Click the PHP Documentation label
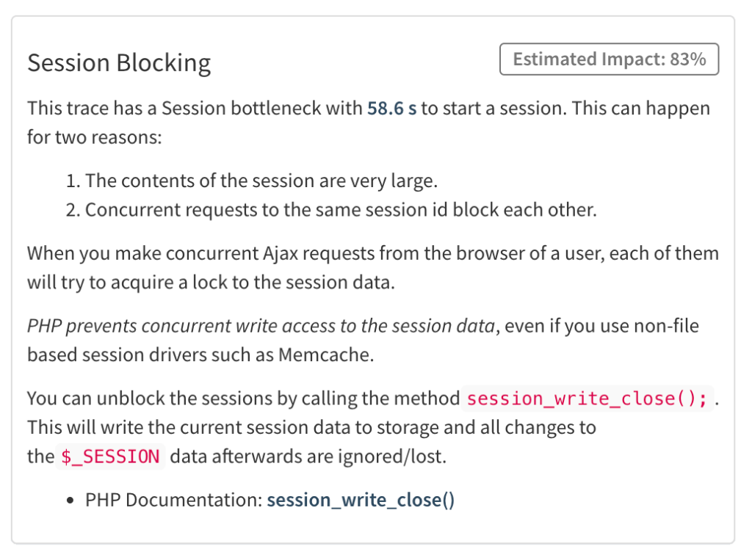Image resolution: width=752 pixels, height=560 pixels. click(173, 500)
